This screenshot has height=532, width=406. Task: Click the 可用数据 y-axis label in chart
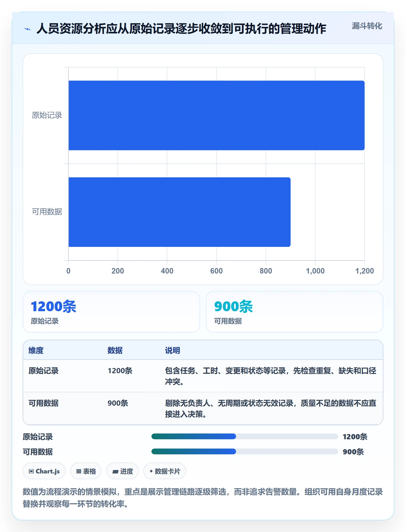(47, 212)
